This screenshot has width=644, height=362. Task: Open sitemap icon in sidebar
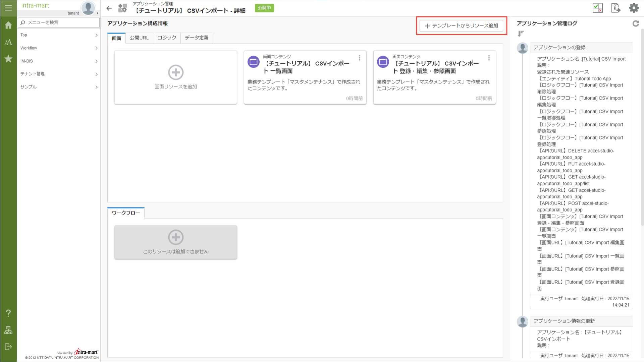pos(8,330)
